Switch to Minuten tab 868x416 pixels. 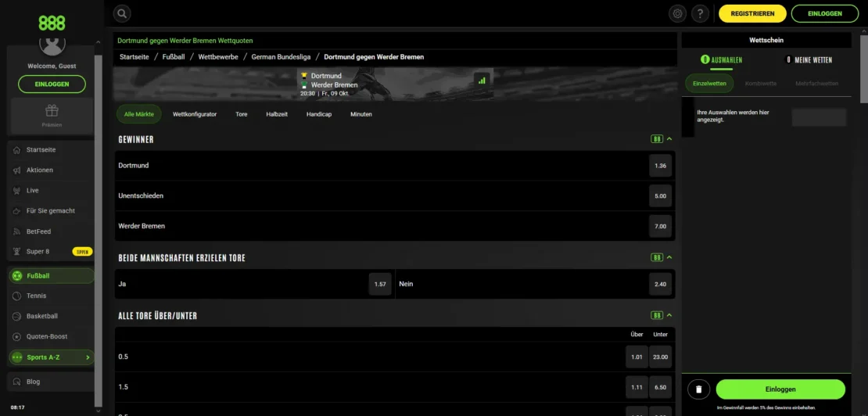[x=361, y=114]
